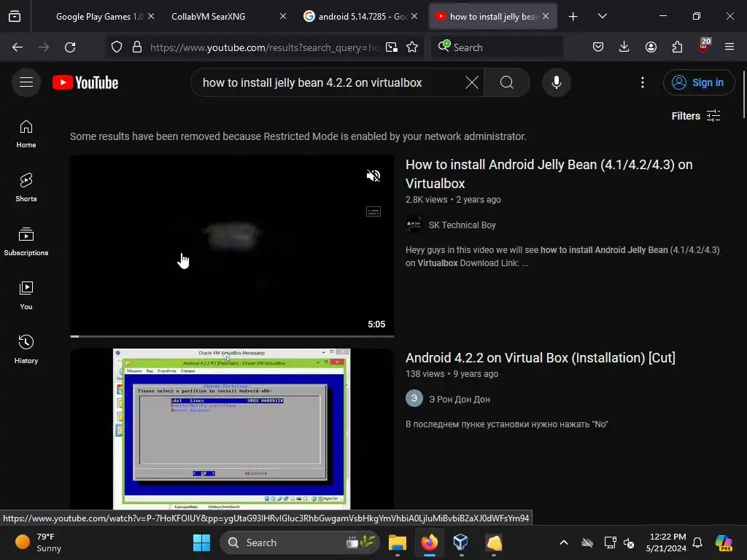Save page to Pocket
Viewport: 747px width, 560px height.
point(598,47)
